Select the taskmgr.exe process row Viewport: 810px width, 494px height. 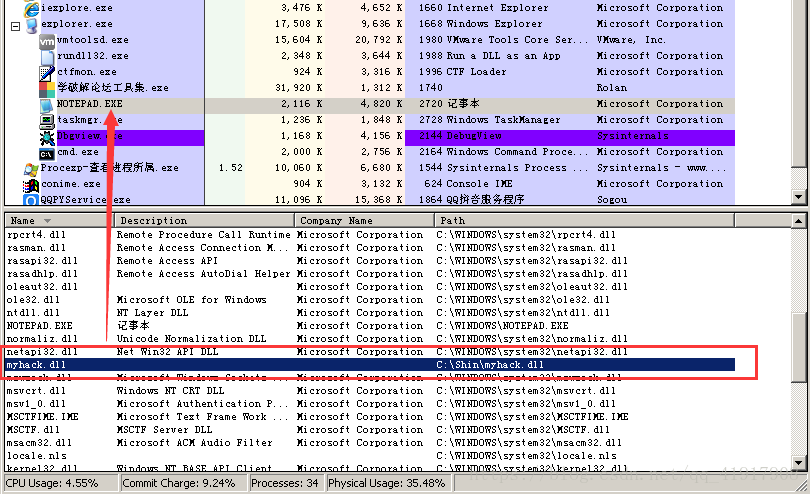coord(369,120)
